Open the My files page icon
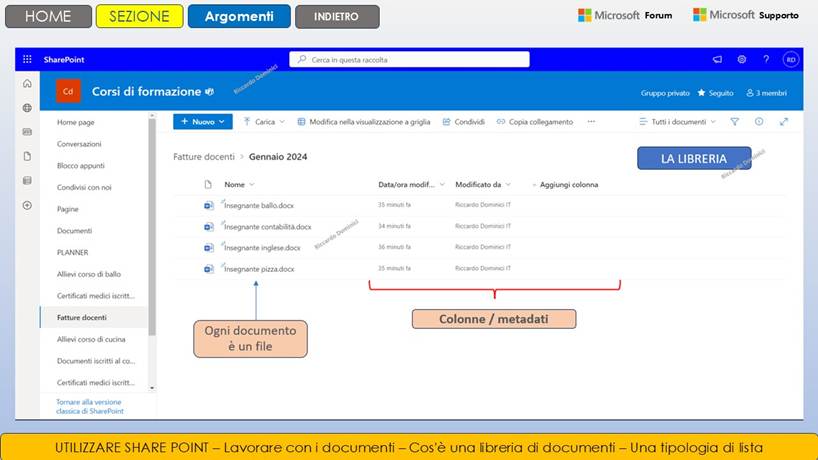The height and width of the screenshot is (460, 818). (x=27, y=156)
